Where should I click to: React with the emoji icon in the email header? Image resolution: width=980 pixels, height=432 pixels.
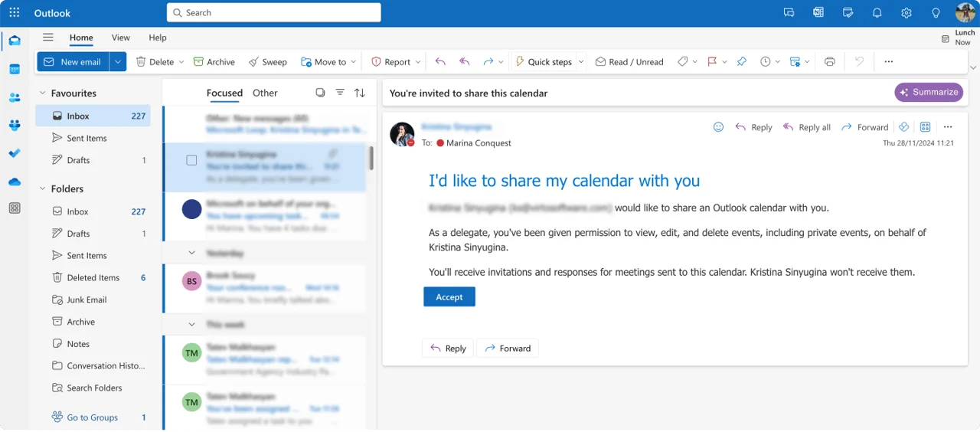[718, 127]
